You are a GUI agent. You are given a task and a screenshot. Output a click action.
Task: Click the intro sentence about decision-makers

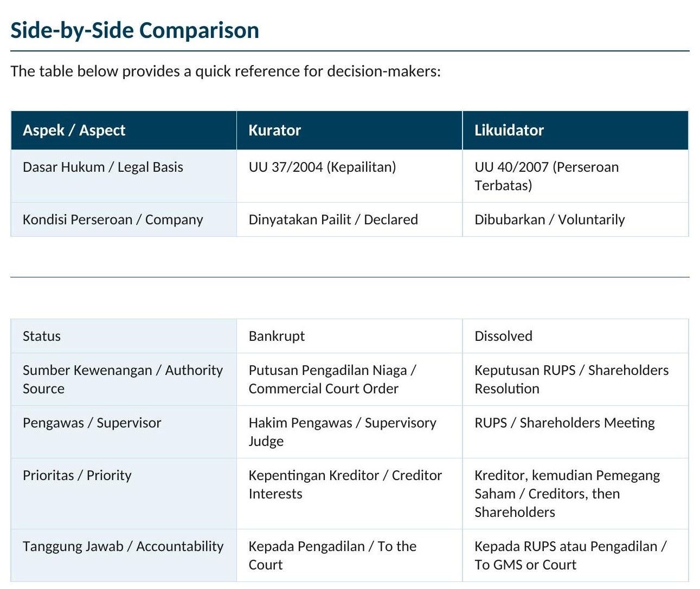pos(226,72)
